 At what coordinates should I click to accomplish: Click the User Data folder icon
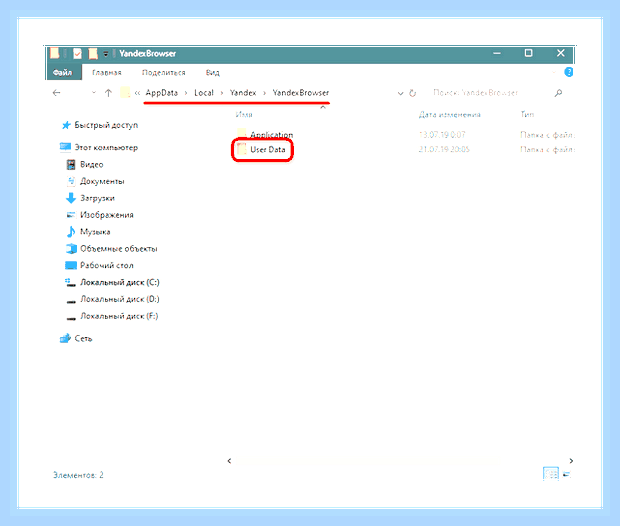242,149
